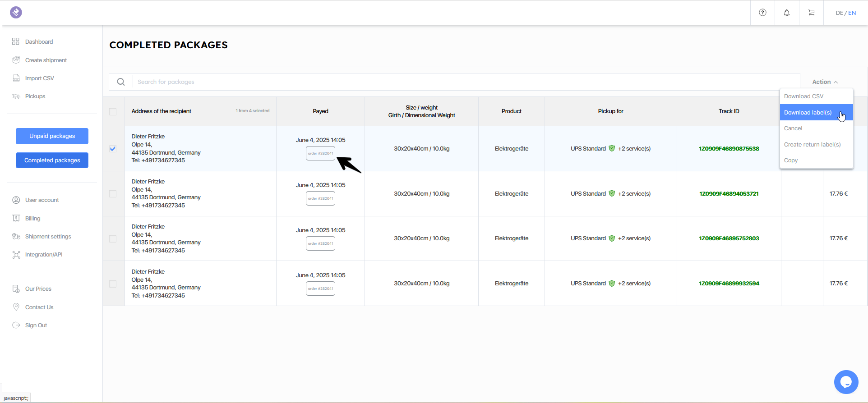Uncheck the package with track 1Z0909F46890875538

click(113, 149)
